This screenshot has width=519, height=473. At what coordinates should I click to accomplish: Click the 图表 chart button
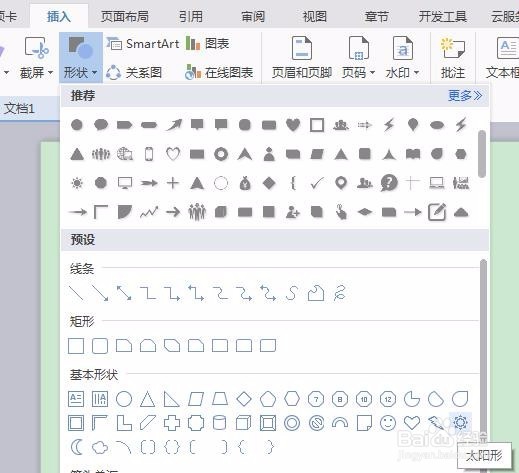pyautogui.click(x=207, y=44)
